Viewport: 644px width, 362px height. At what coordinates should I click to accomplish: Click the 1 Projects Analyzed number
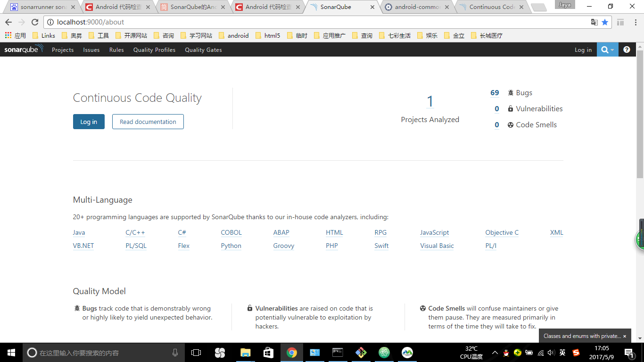click(x=430, y=101)
